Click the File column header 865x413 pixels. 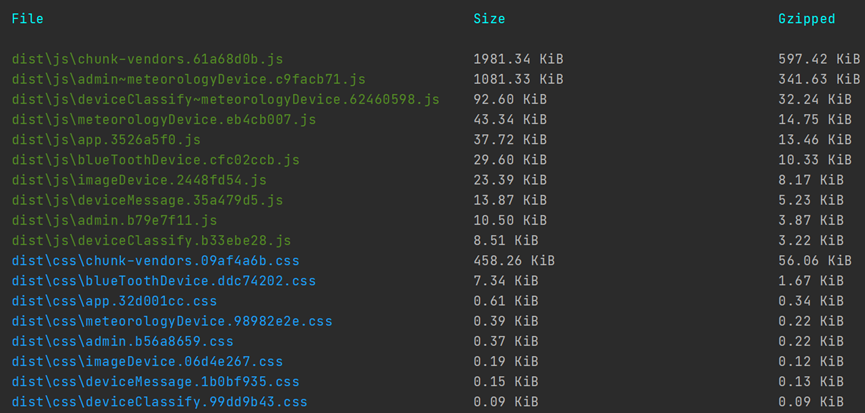pyautogui.click(x=28, y=19)
